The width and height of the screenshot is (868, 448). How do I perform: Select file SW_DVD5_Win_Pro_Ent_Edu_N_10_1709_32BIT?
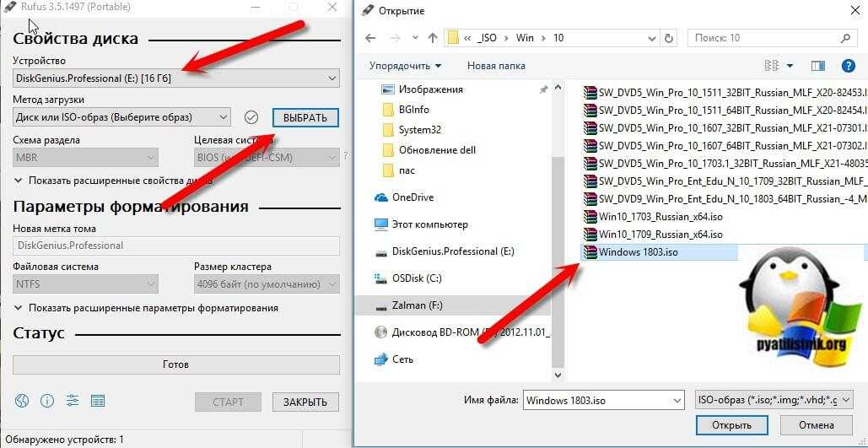pyautogui.click(x=724, y=181)
